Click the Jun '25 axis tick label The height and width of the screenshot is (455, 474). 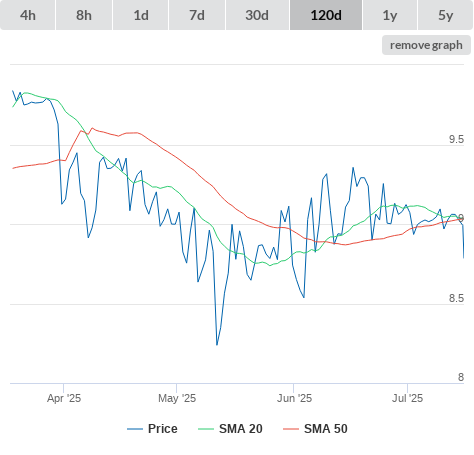click(294, 398)
